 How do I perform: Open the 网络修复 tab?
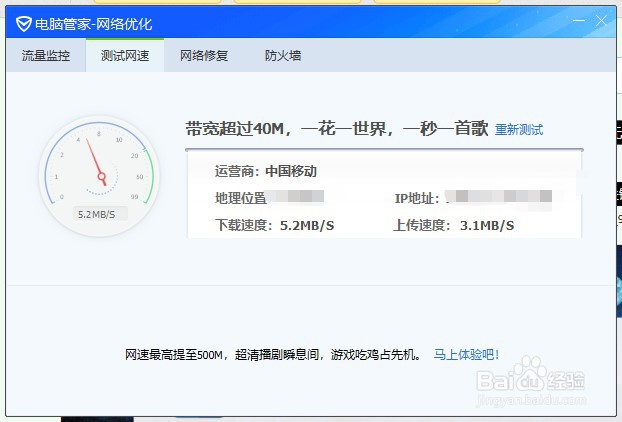(x=204, y=56)
